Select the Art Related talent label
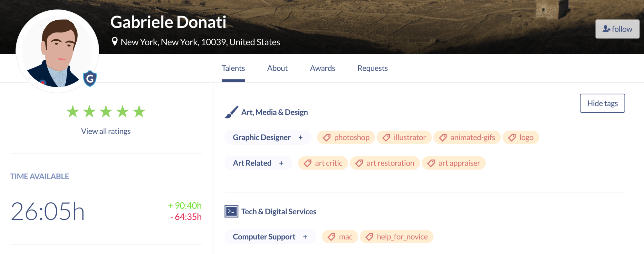This screenshot has height=254, width=644. click(x=252, y=163)
